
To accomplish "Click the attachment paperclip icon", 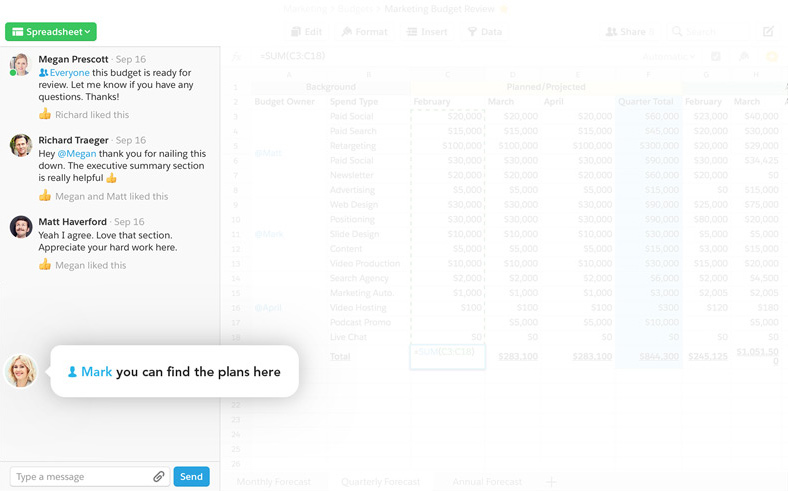I will (158, 477).
